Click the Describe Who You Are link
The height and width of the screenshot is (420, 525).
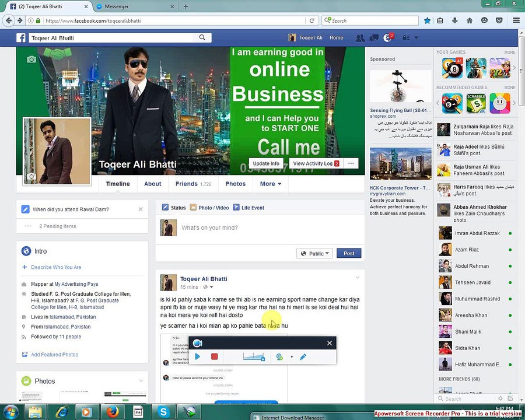coord(56,267)
